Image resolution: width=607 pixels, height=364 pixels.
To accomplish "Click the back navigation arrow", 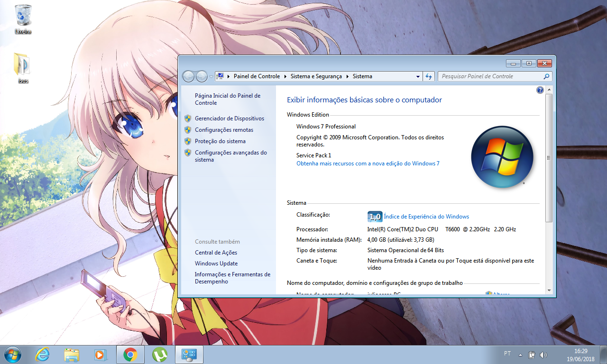I will click(x=188, y=76).
